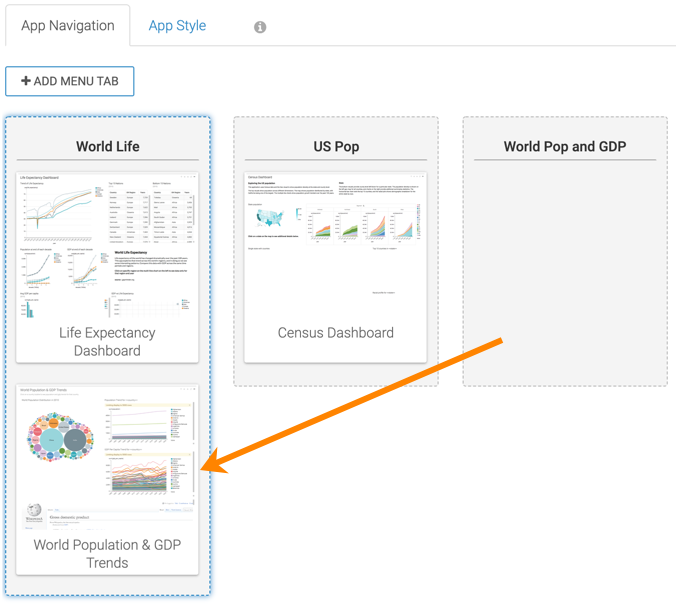Viewport: 676px width, 610px height.
Task: Click the info icon beside App Style
Action: pos(260,27)
